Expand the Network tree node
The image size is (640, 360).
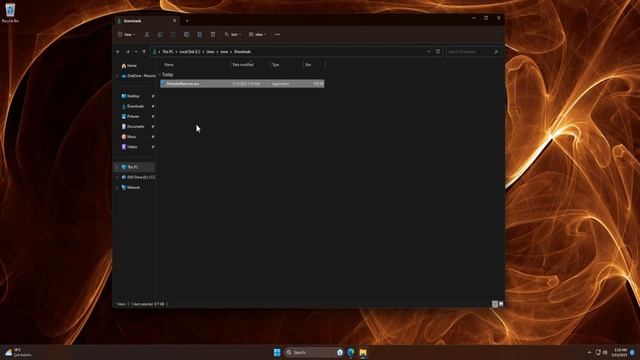pos(117,188)
